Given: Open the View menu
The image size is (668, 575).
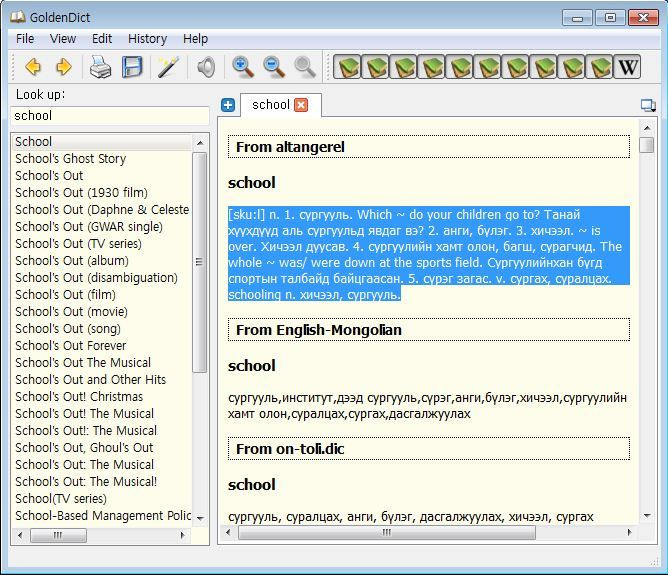Looking at the screenshot, I should click(63, 39).
